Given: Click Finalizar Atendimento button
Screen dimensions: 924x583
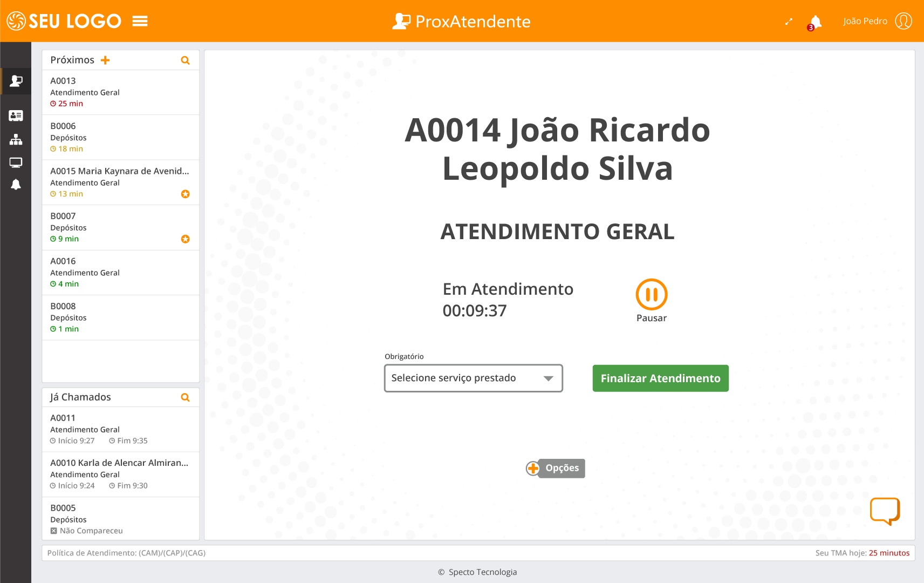Looking at the screenshot, I should [661, 378].
